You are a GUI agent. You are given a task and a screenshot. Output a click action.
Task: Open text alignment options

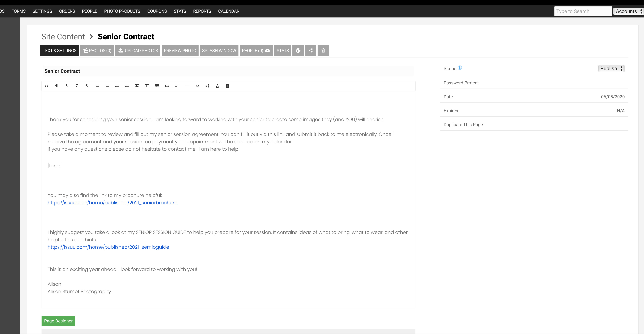pyautogui.click(x=177, y=86)
